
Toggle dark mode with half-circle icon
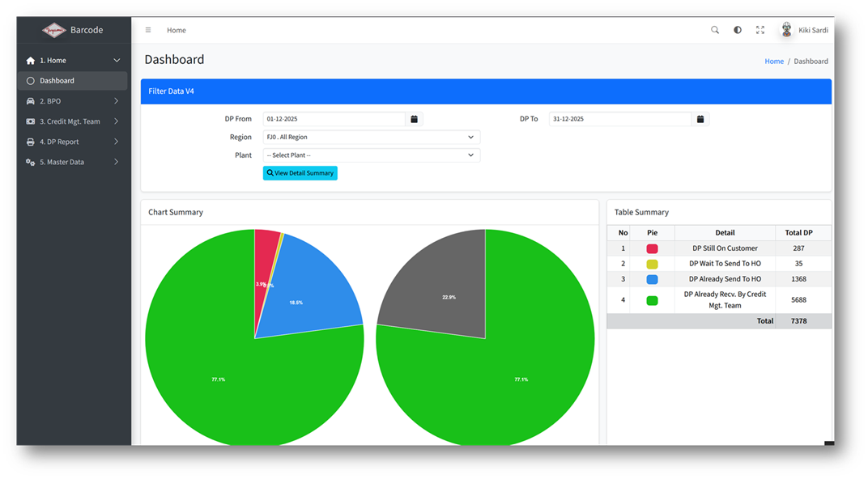click(x=738, y=30)
